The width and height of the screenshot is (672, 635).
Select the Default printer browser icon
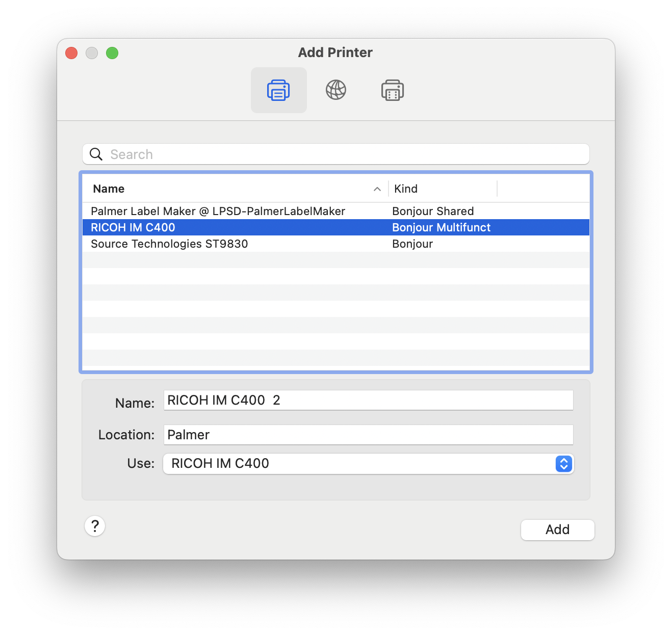[278, 90]
